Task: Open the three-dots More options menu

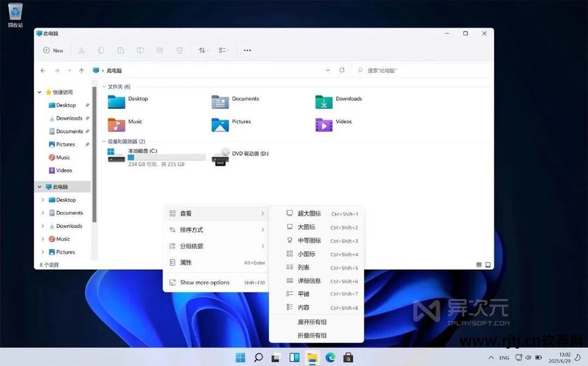Action: click(247, 51)
